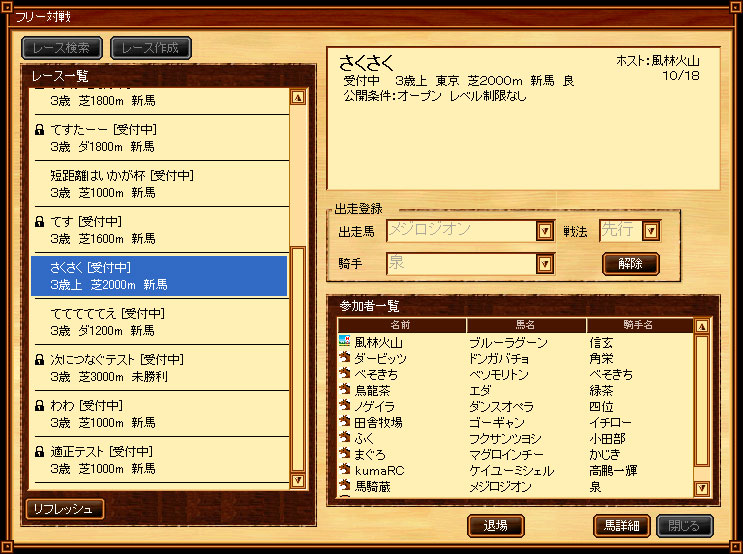
Task: Click horse icon beside 馬騎蔵 participant
Action: point(344,485)
